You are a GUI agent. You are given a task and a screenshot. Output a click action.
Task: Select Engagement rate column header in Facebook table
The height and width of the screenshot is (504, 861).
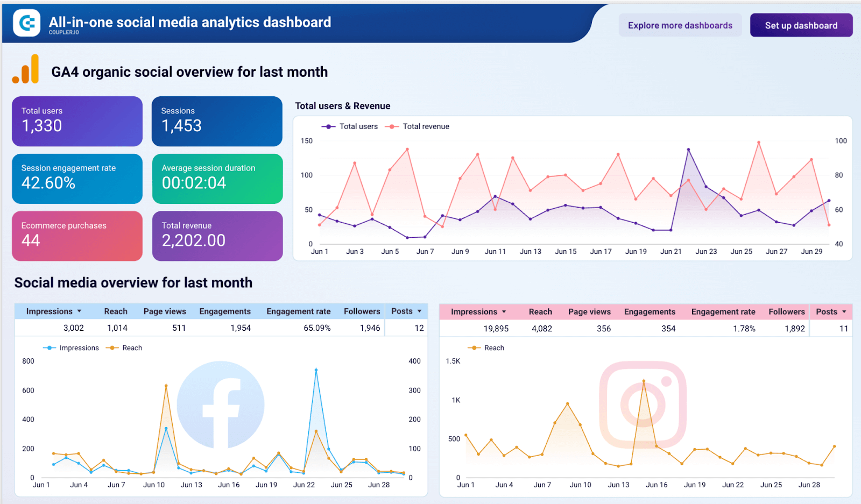coord(298,311)
